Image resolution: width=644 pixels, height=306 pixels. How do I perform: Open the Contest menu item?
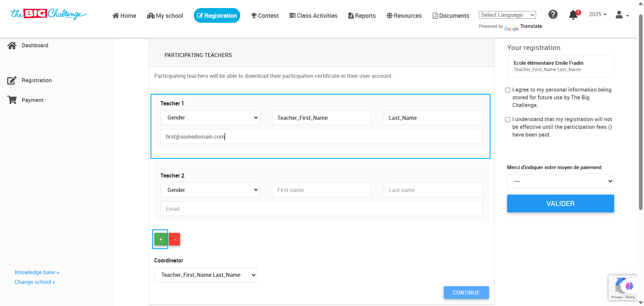[x=265, y=16]
